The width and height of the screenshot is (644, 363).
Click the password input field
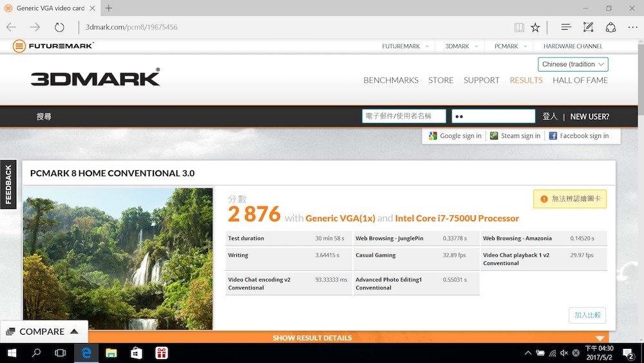tap(493, 116)
